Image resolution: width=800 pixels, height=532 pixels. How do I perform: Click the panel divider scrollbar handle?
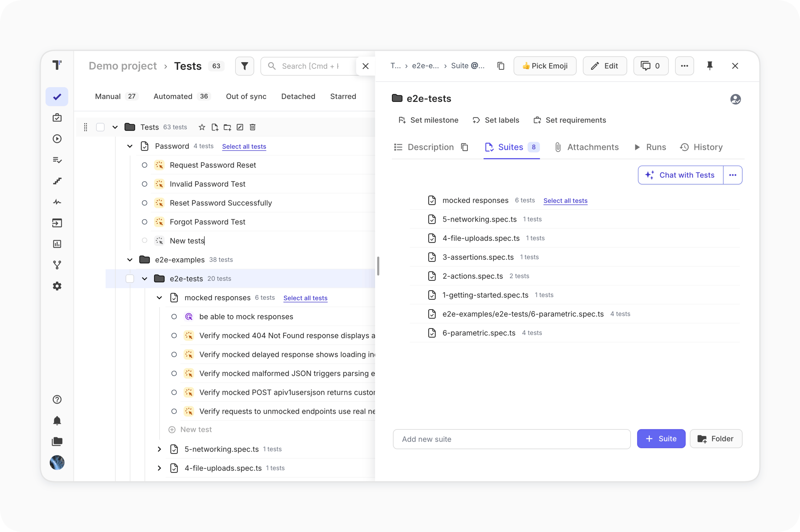pos(378,266)
